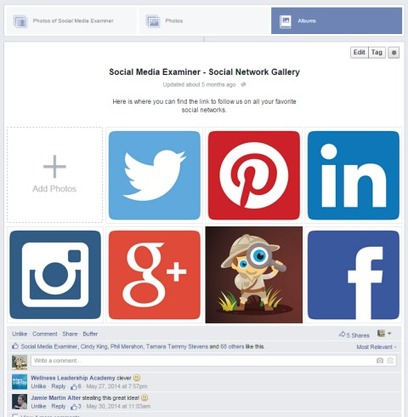This screenshot has width=408, height=417.
Task: Select the Albums tab
Action: [x=337, y=21]
